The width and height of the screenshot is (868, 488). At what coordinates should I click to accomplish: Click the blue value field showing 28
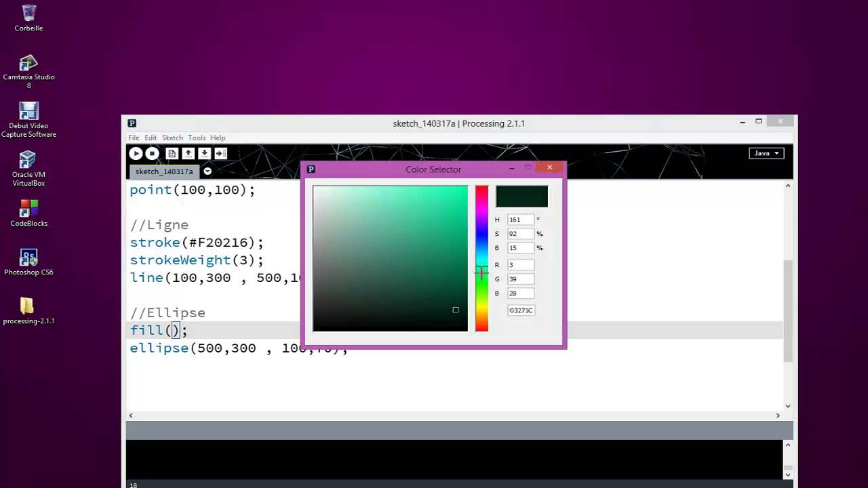[520, 293]
